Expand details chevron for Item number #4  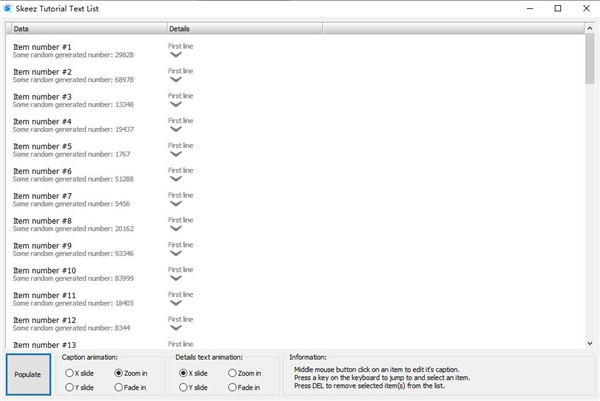click(176, 129)
